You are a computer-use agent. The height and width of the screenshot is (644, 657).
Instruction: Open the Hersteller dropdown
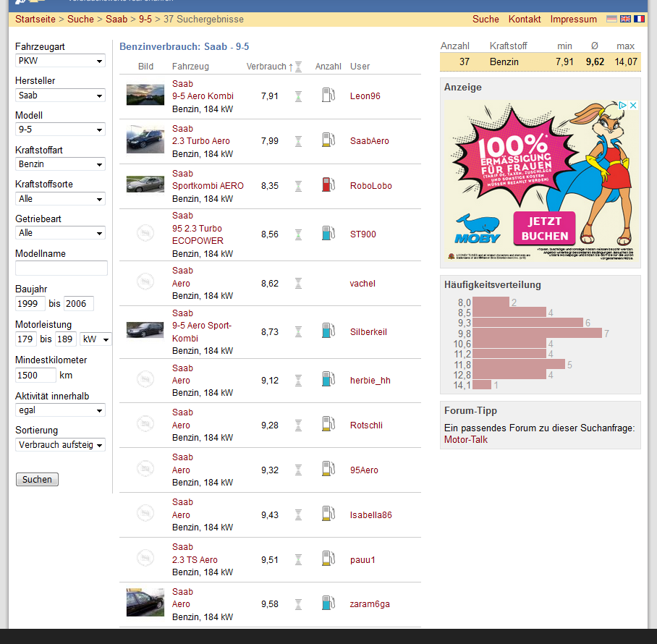60,96
